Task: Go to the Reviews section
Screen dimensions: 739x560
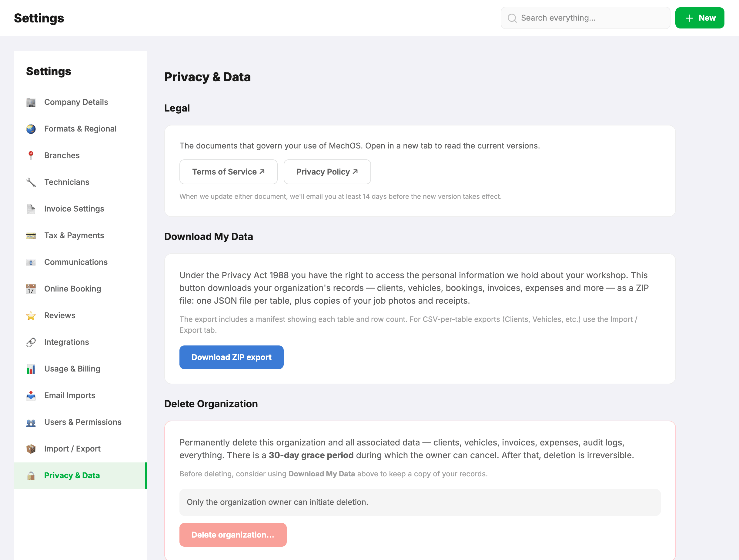Action: (80, 316)
